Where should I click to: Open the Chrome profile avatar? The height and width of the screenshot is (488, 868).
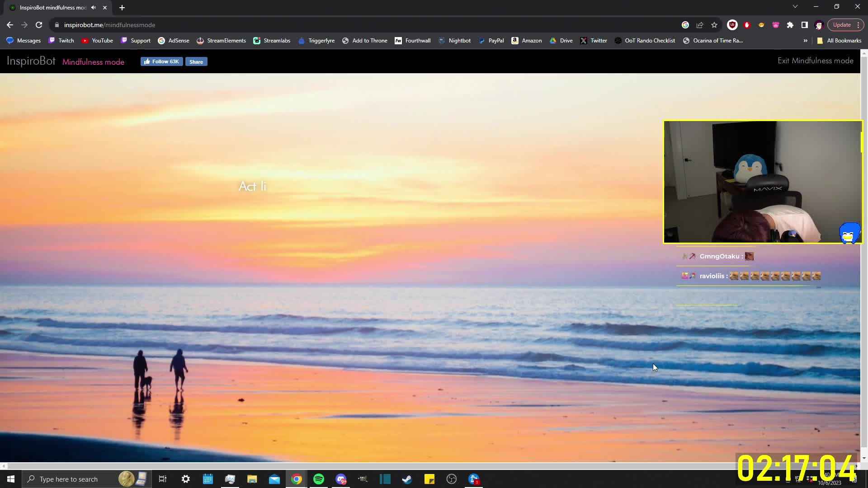[x=819, y=25]
